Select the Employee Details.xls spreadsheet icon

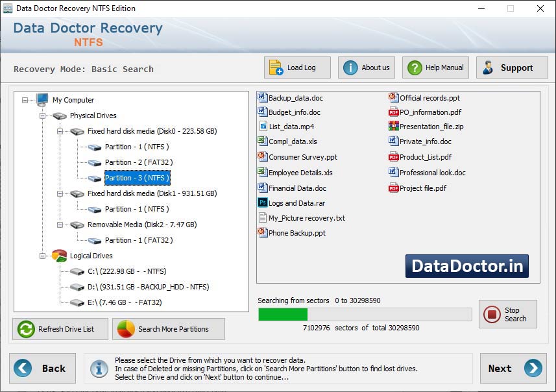(x=263, y=172)
